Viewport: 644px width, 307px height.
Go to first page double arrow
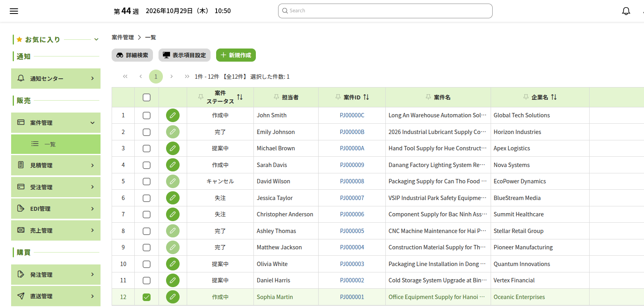point(125,76)
